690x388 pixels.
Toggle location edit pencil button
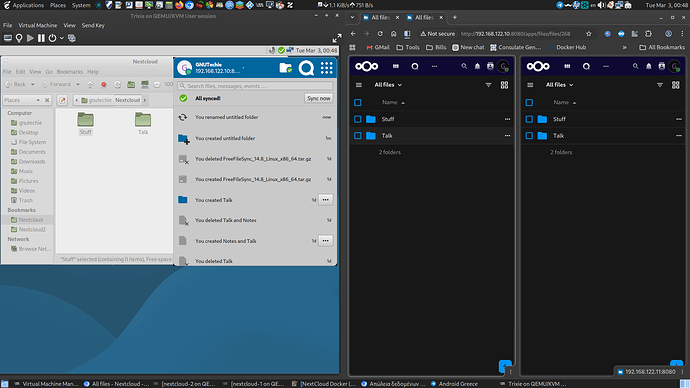pos(62,100)
